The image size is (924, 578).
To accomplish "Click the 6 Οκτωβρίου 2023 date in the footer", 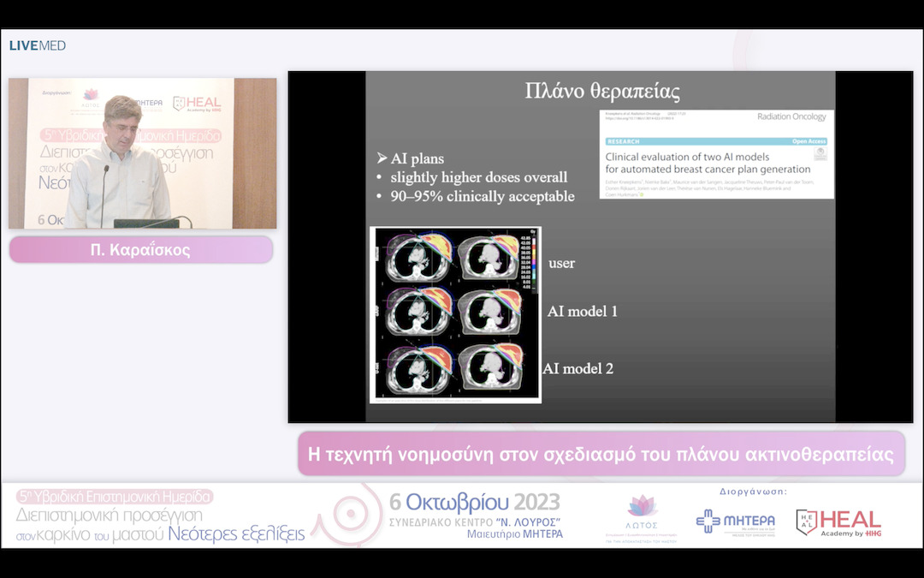I will click(x=475, y=502).
